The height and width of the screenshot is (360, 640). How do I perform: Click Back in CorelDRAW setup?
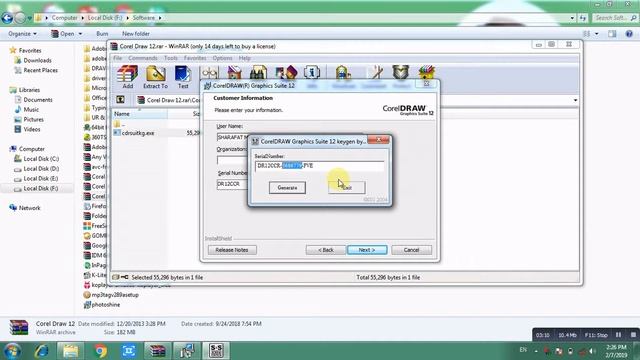tap(325, 250)
